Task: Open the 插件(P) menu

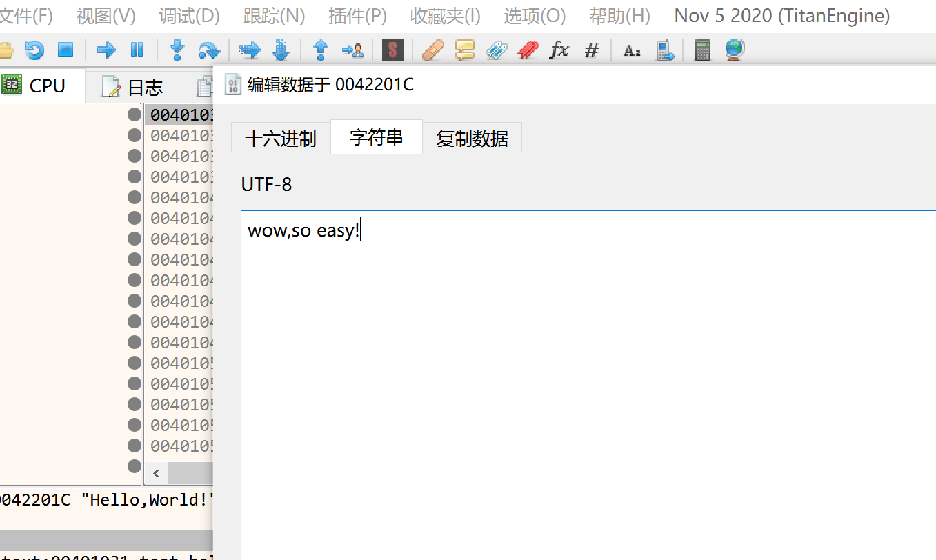Action: tap(357, 15)
